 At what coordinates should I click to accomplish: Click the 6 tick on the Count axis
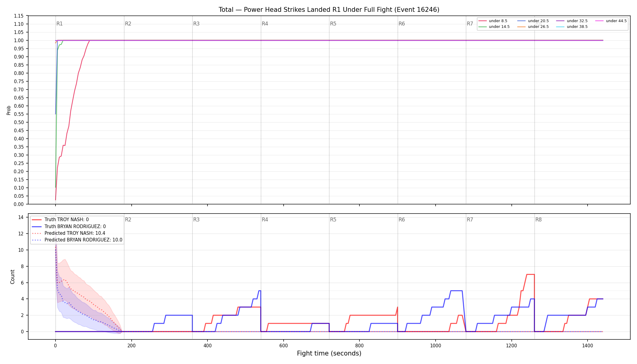tap(22, 283)
